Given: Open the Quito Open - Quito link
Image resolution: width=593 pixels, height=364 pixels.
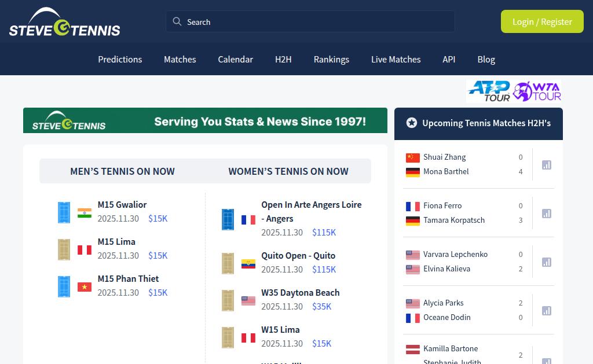Looking at the screenshot, I should pyautogui.click(x=298, y=256).
